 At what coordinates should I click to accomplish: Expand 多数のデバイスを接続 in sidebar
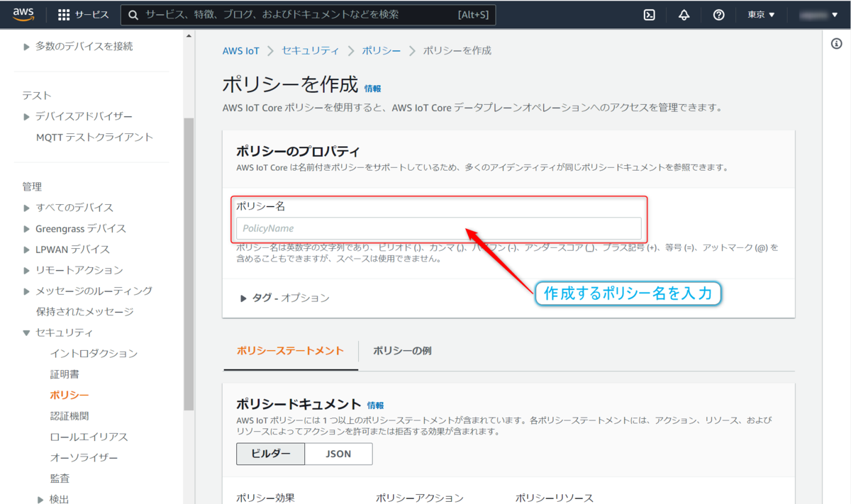point(26,47)
